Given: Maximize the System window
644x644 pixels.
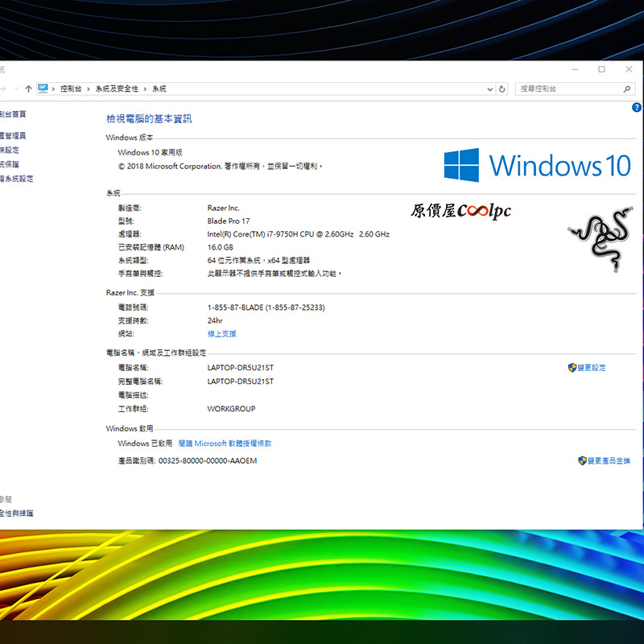Looking at the screenshot, I should [601, 69].
